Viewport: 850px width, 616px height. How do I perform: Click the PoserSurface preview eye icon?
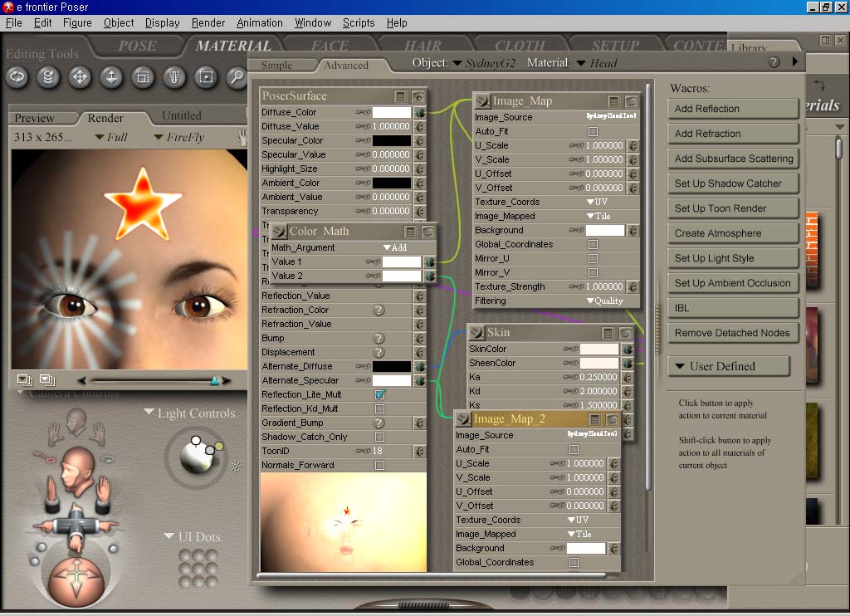point(418,96)
